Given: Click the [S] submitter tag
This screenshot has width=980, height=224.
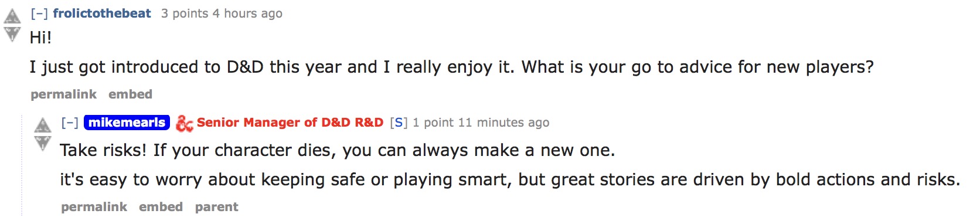Looking at the screenshot, I should (x=399, y=123).
